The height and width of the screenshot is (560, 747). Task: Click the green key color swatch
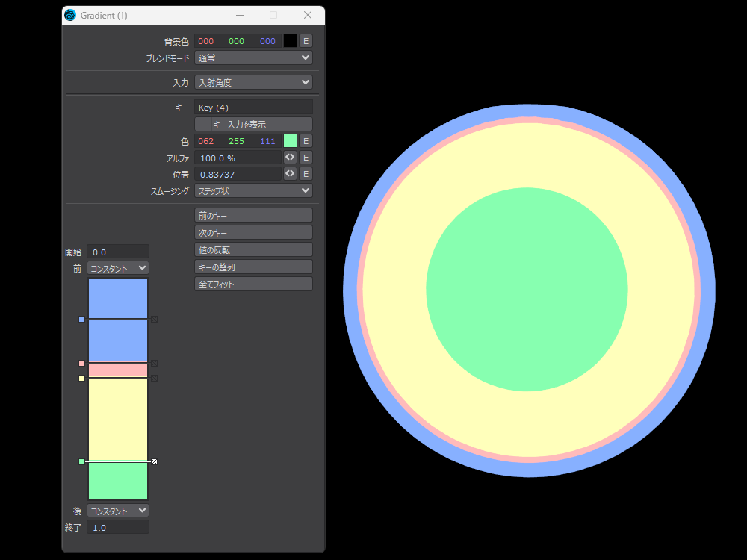(x=290, y=141)
